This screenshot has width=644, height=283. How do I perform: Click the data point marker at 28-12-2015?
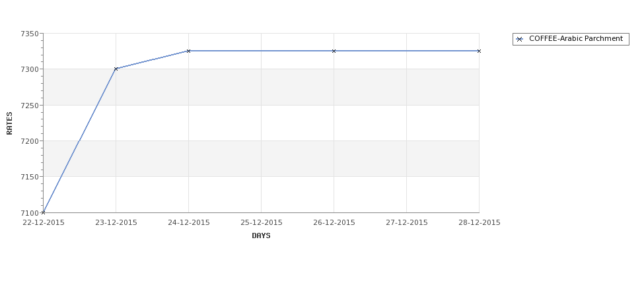pos(479,51)
